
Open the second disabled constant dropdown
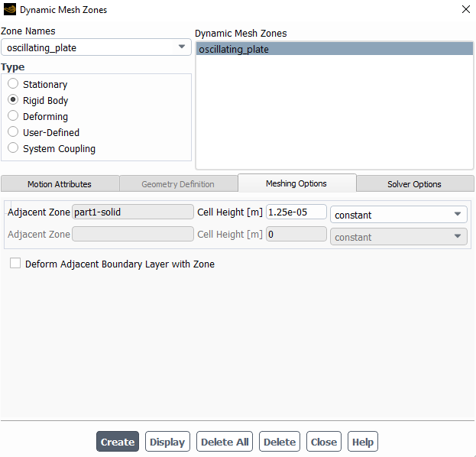click(398, 237)
